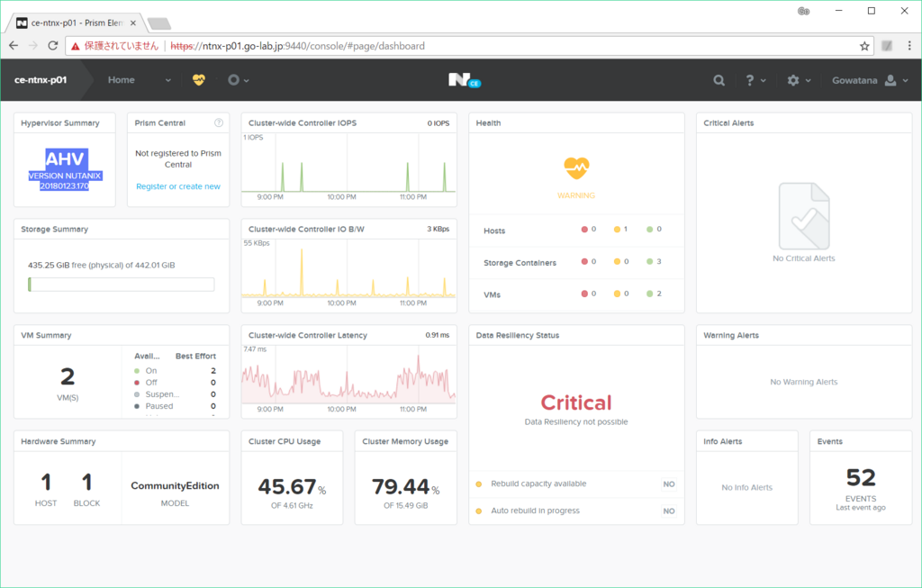
Task: Click No Info Alerts text
Action: tap(746, 487)
